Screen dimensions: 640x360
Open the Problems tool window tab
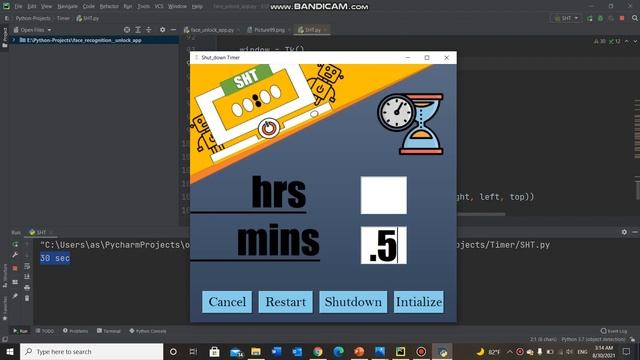(x=76, y=331)
